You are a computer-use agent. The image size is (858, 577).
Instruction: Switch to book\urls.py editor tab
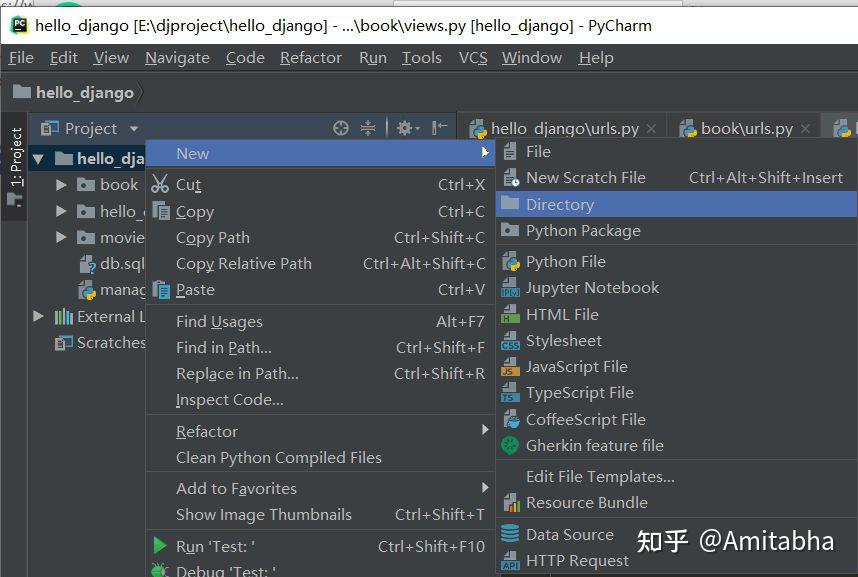(746, 129)
